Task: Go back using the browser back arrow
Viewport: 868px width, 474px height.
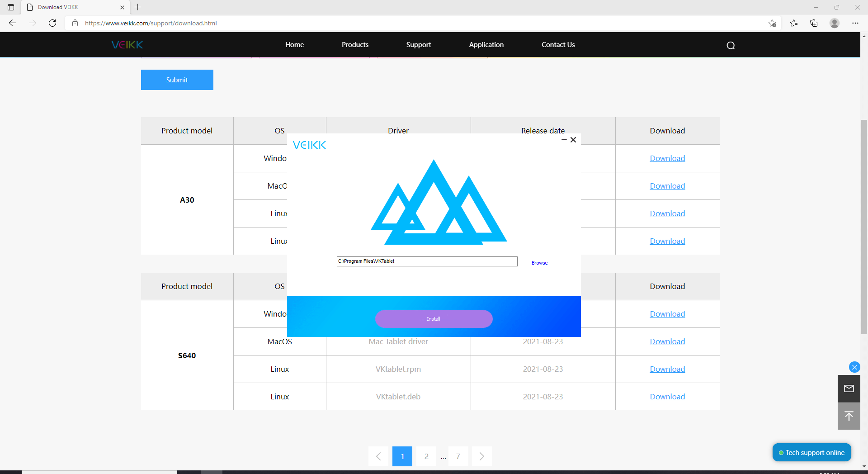Action: point(13,23)
